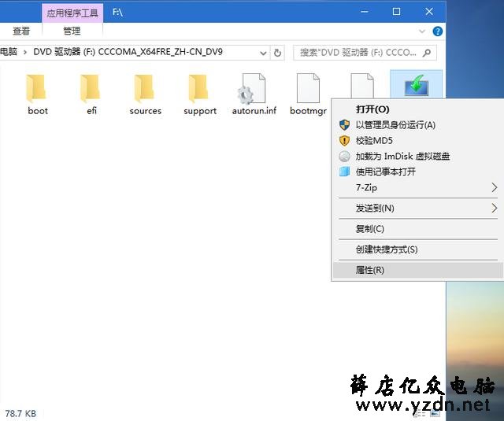The height and width of the screenshot is (421, 504).
Task: Choose 打开(O) in context menu
Action: coord(417,109)
